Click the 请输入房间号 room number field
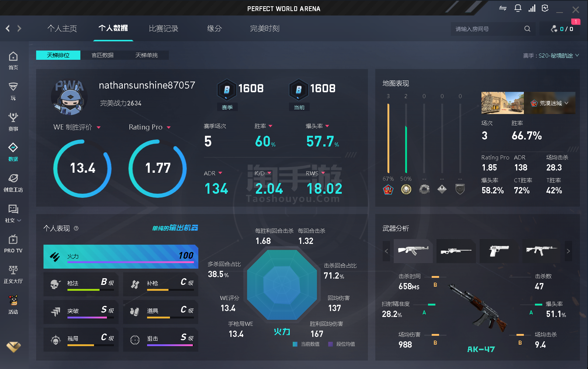Viewport: 588px width, 369px height. [487, 29]
